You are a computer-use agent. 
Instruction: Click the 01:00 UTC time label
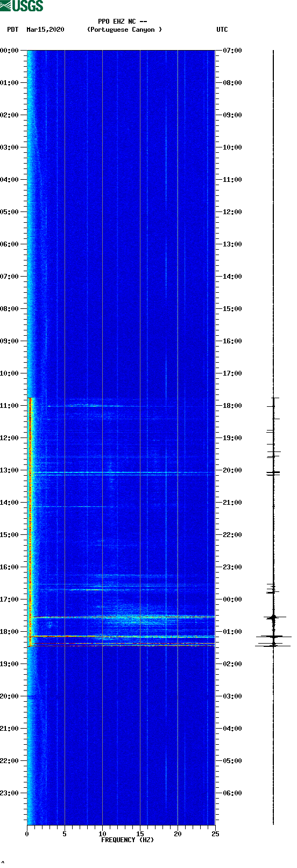[232, 632]
